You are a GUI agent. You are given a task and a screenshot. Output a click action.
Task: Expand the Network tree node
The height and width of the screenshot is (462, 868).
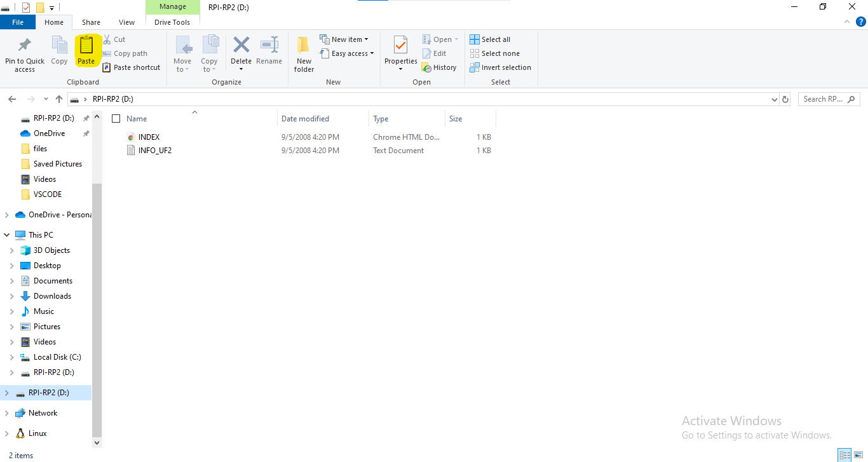pyautogui.click(x=7, y=413)
